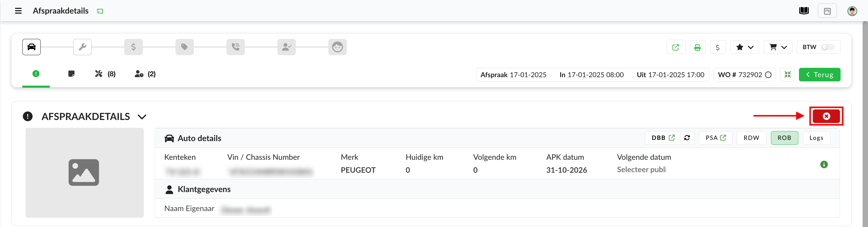Open the hamburger navigation menu
868x227 pixels.
[18, 11]
